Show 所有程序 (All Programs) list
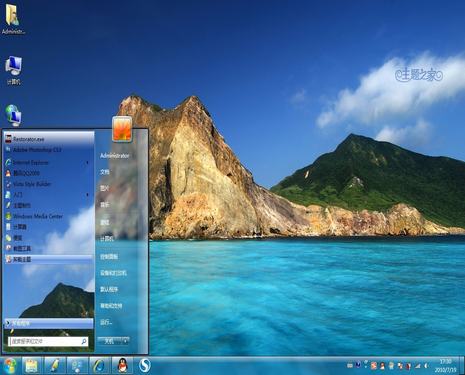The image size is (465, 375). 49,323
